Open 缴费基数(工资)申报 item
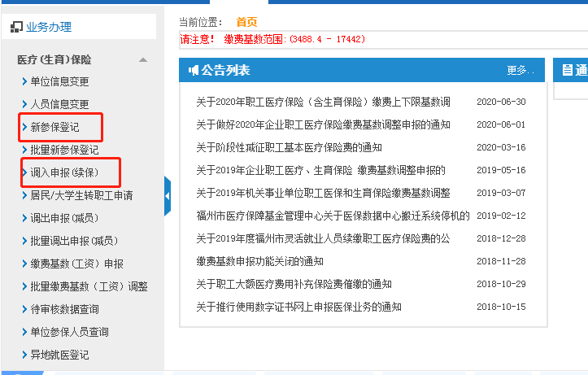 (x=77, y=264)
